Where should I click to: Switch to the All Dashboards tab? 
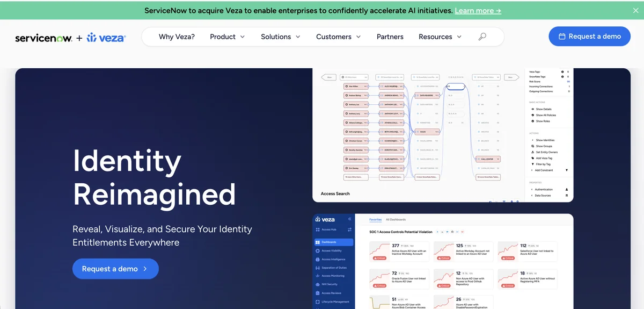(x=396, y=220)
